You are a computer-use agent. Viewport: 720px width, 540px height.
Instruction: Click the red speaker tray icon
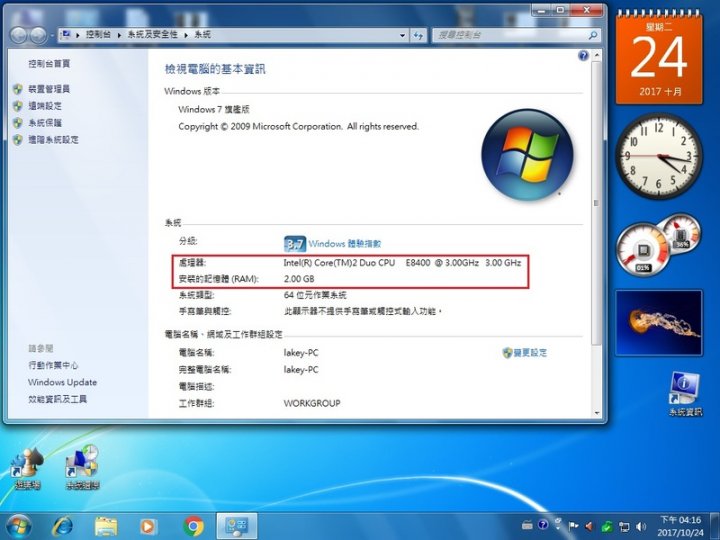(590, 526)
